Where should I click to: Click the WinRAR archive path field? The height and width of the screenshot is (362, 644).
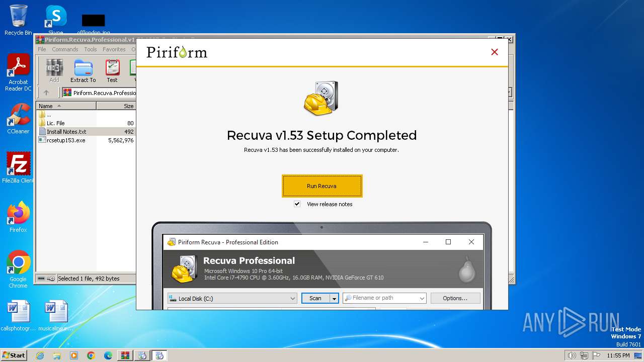99,93
